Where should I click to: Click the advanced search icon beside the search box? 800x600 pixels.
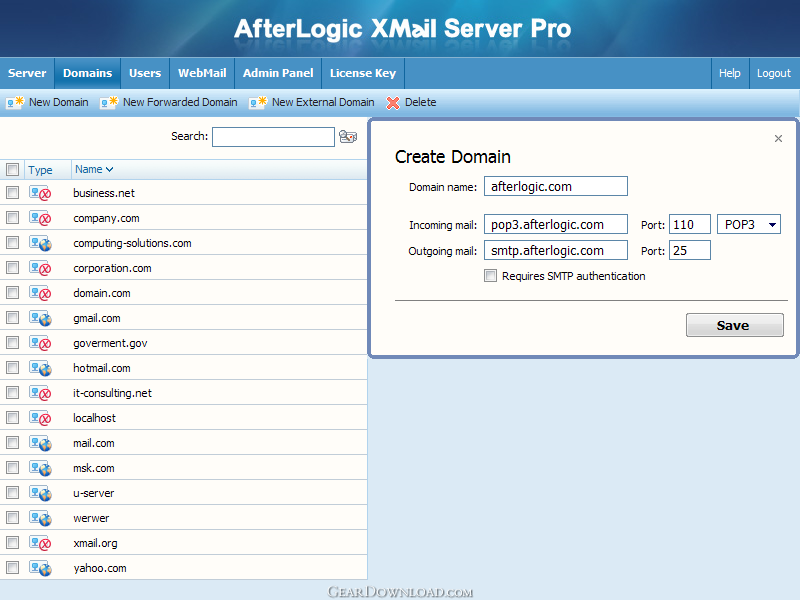click(348, 136)
